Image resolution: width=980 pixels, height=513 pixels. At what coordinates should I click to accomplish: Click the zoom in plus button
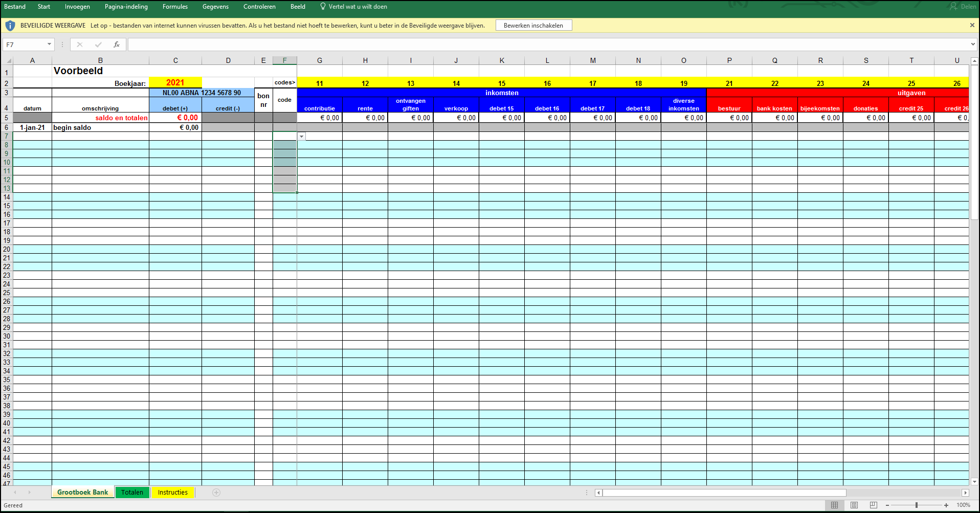(946, 505)
